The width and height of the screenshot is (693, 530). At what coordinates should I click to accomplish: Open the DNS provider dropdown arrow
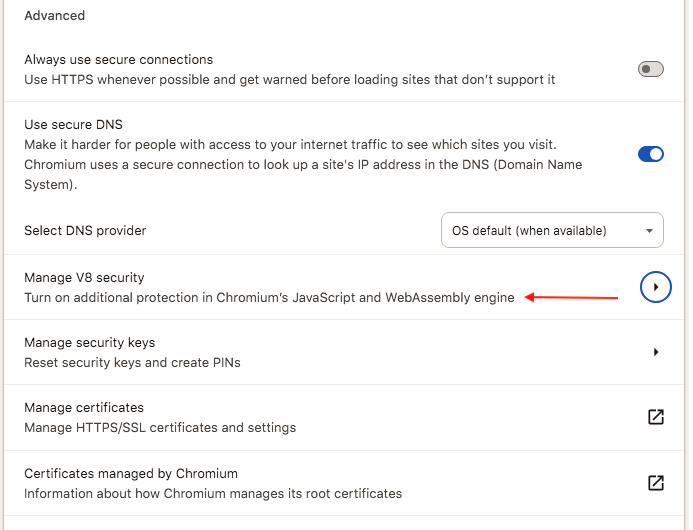[650, 231]
